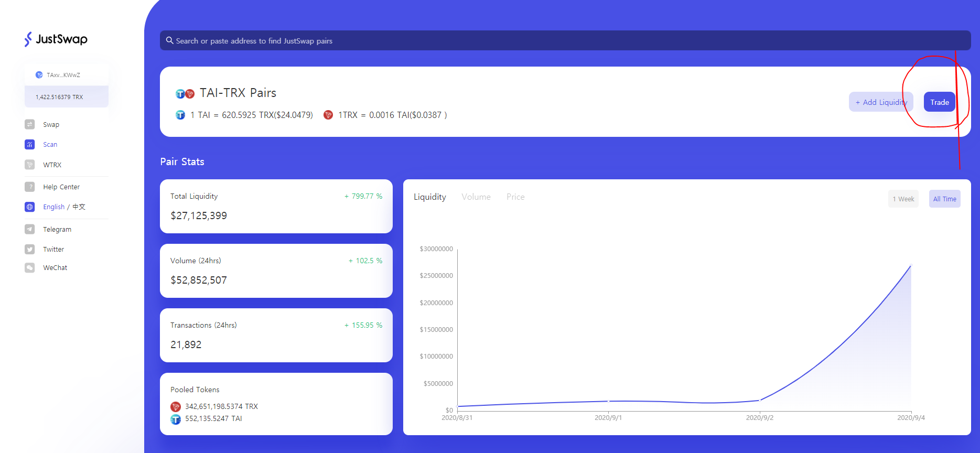Image resolution: width=980 pixels, height=453 pixels.
Task: Click the language globe icon
Action: pyautogui.click(x=30, y=207)
